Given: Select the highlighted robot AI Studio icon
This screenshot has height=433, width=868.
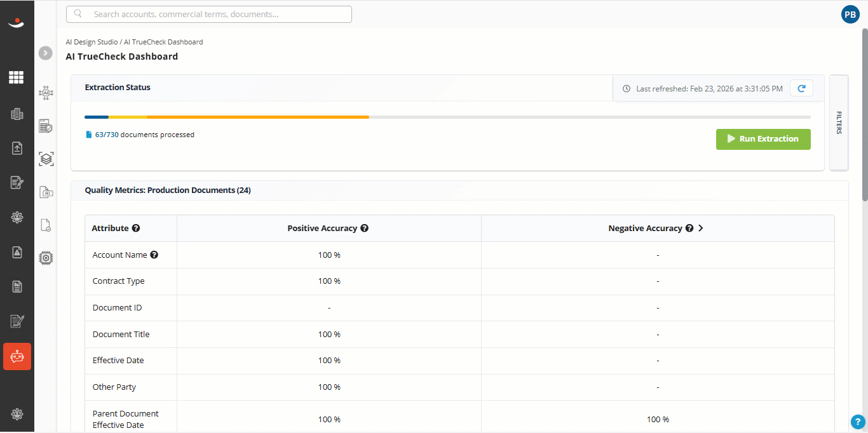Looking at the screenshot, I should (x=17, y=357).
